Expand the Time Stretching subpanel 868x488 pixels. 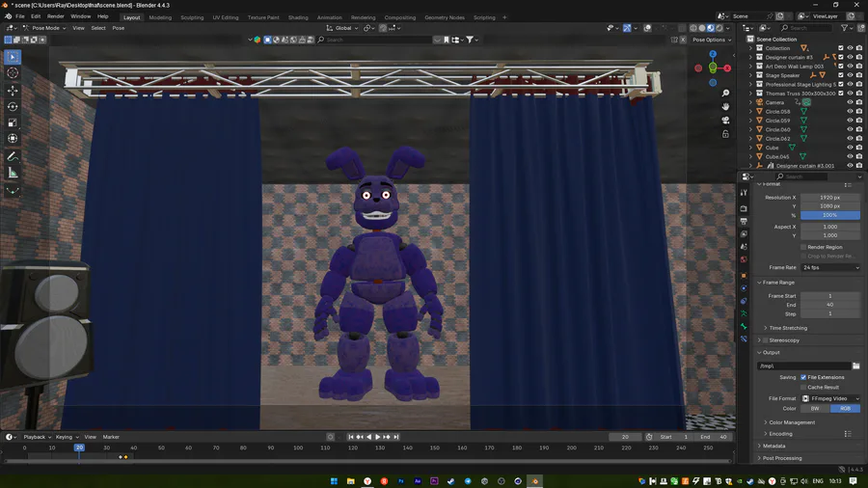click(788, 328)
